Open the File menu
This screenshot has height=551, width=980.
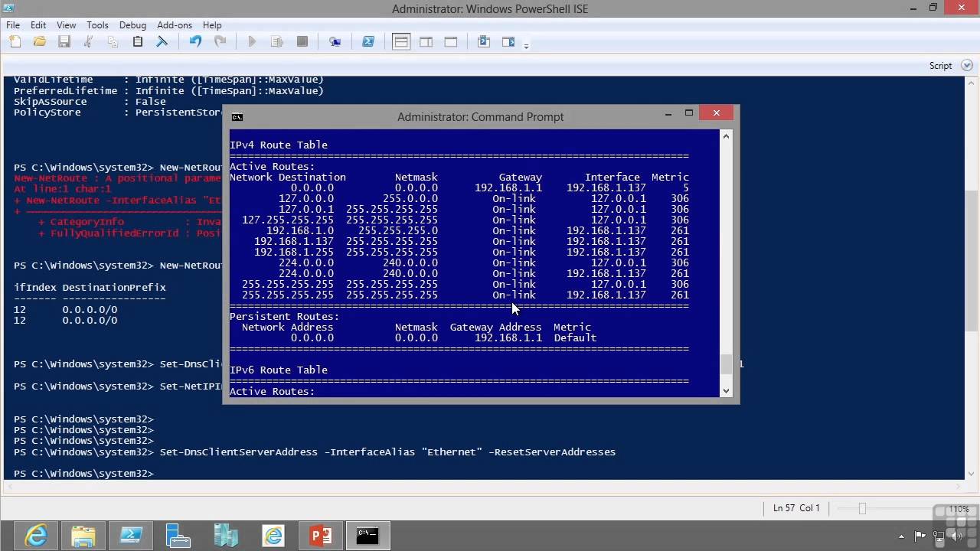[x=13, y=25]
